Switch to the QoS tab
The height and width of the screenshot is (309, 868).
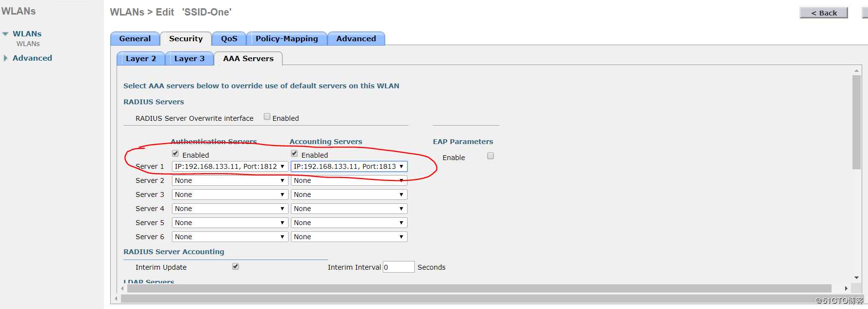(229, 39)
